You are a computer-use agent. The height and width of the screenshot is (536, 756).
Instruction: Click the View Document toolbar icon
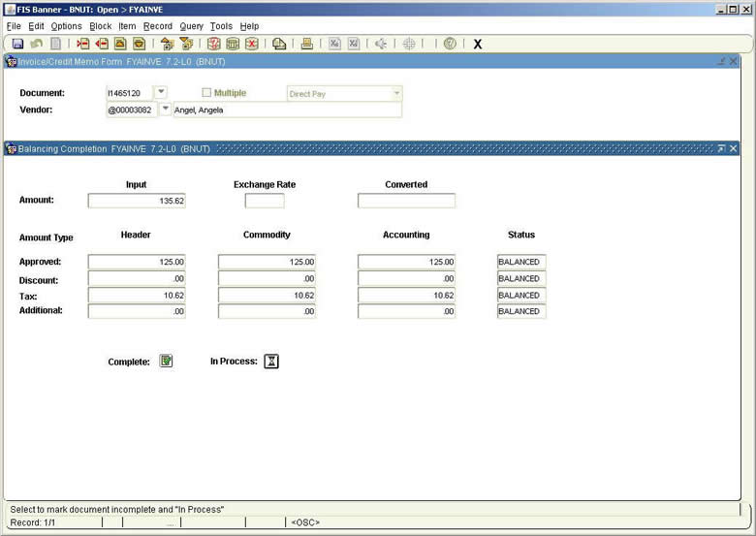(279, 44)
